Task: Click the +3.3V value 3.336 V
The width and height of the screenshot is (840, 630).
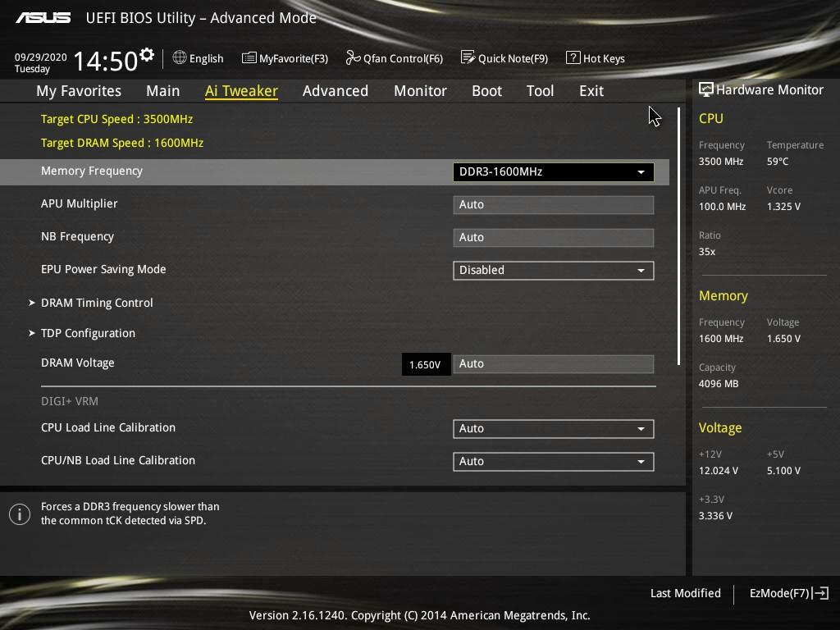Action: (715, 516)
